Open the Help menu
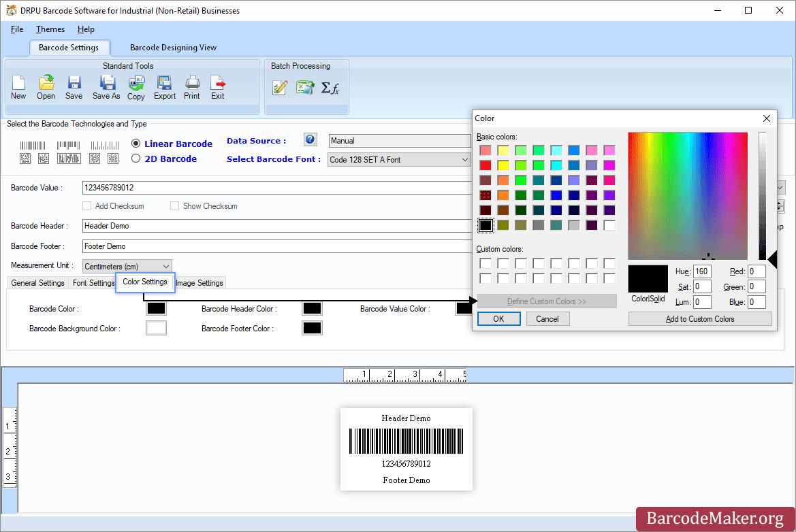Screen dimensions: 796x532 [x=86, y=29]
